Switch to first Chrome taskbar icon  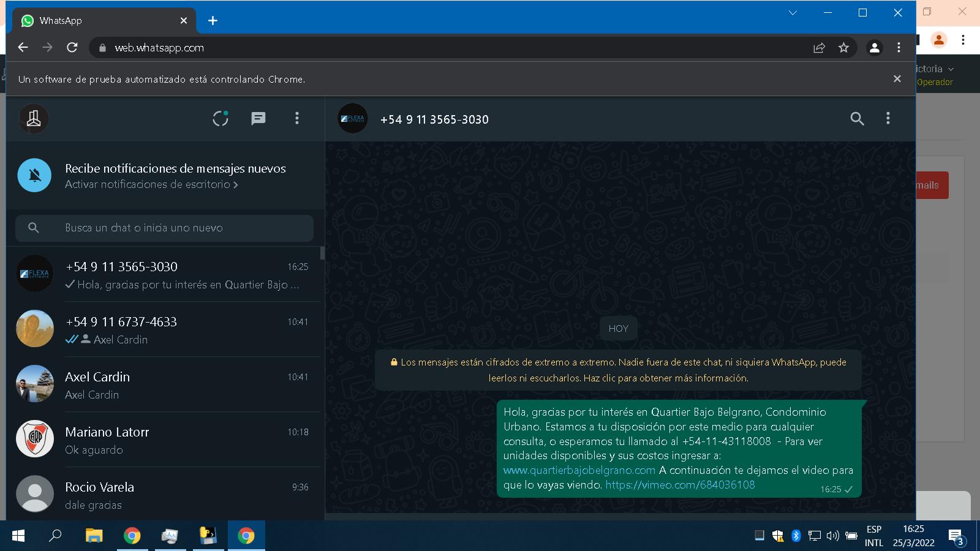132,536
